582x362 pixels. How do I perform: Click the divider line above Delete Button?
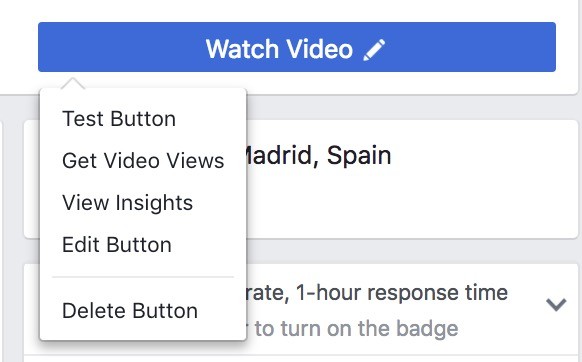click(x=143, y=277)
